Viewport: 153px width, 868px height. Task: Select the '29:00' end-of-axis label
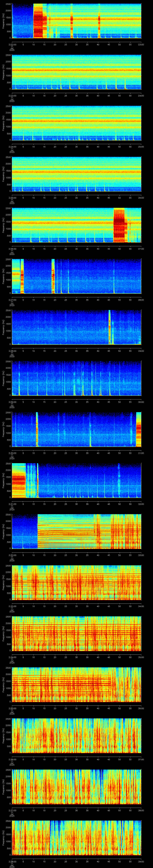pos(141,351)
